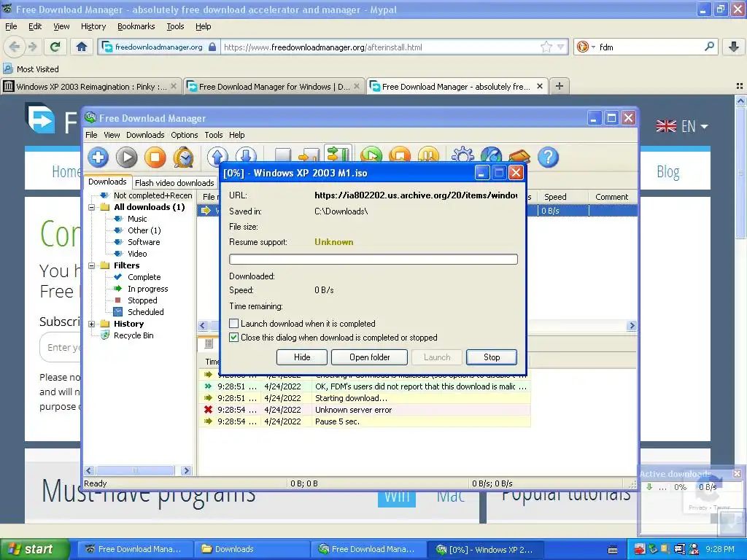The height and width of the screenshot is (560, 747).
Task: Open the Tools menu in FDM
Action: pos(214,135)
